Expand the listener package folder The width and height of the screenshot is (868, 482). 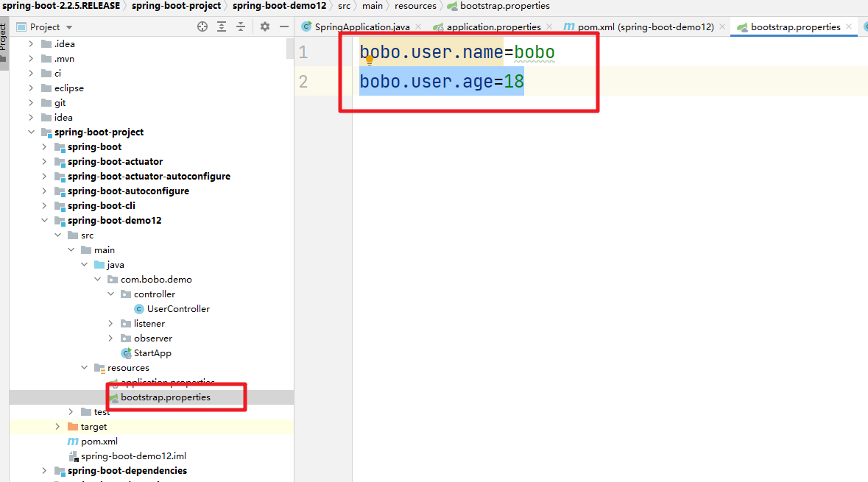pyautogui.click(x=111, y=324)
